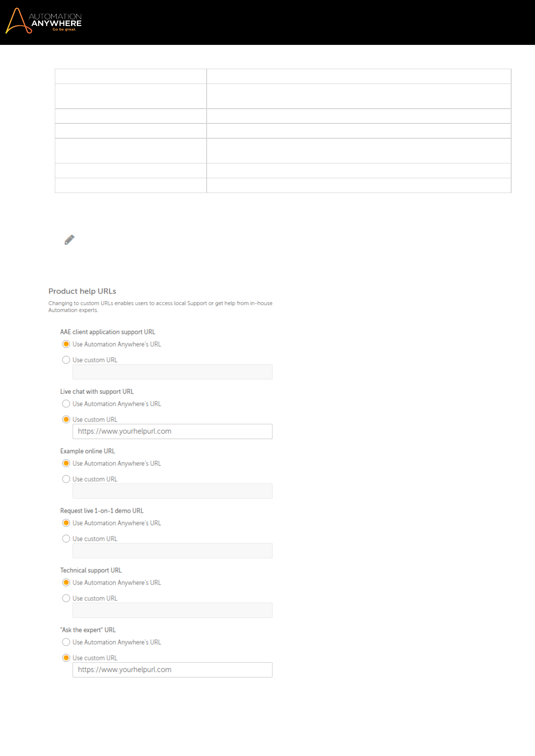Choose custom URL for Request live 1-on-1 demo
The width and height of the screenshot is (535, 756).
66,539
